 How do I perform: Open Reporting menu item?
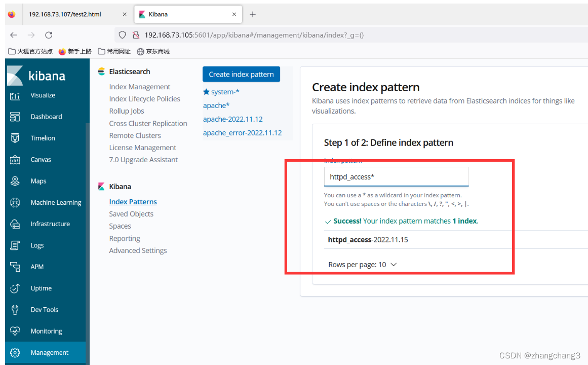(125, 238)
